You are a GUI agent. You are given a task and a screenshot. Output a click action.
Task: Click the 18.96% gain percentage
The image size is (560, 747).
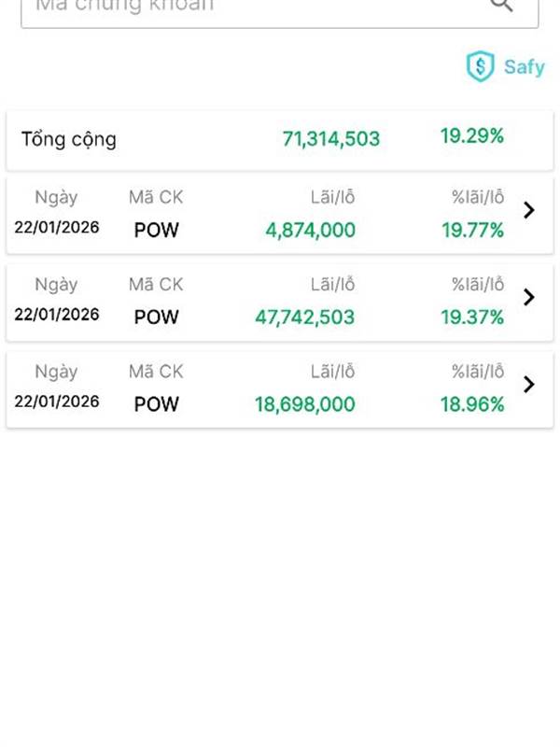click(472, 404)
